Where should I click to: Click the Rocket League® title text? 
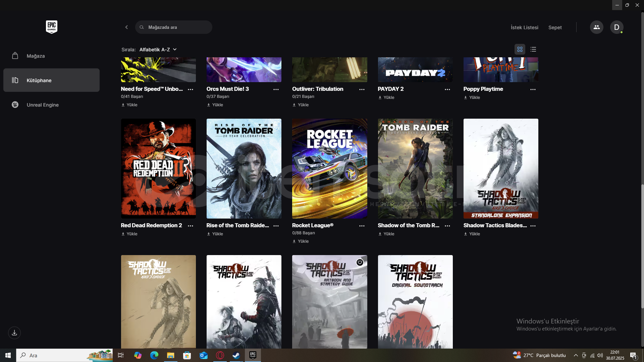tap(313, 226)
